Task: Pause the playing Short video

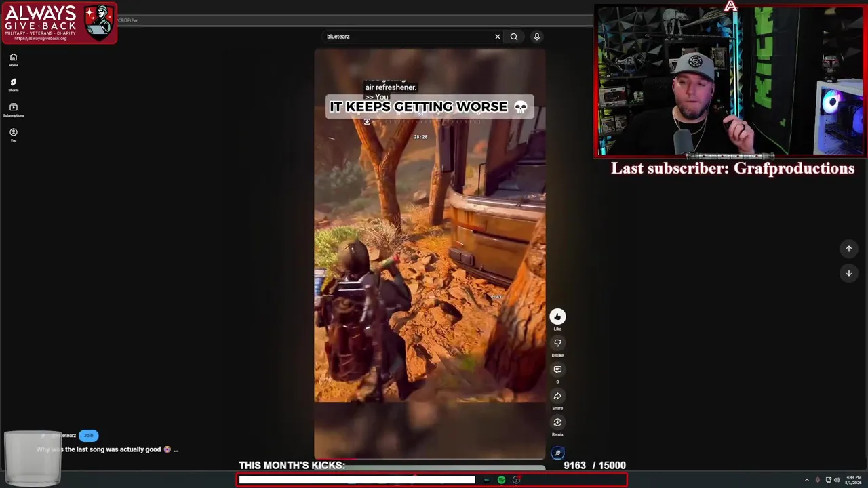Action: [x=429, y=253]
